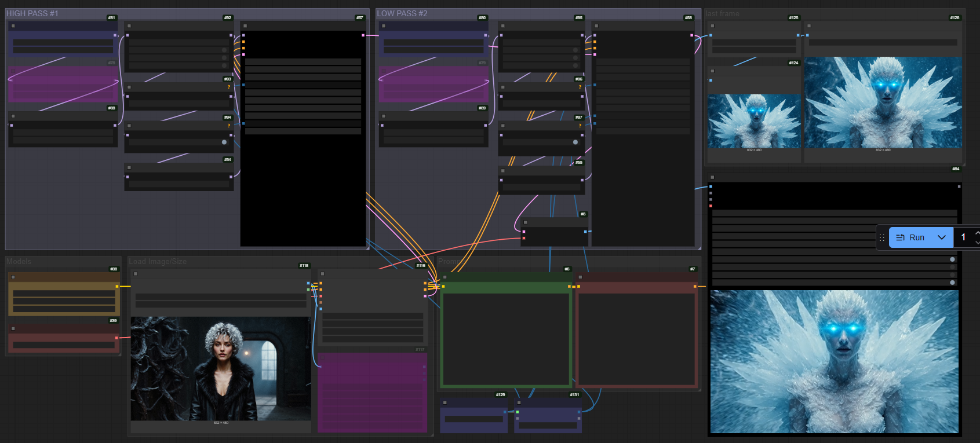Collapse node #81 using its title dot
Image resolution: width=980 pixels, height=443 pixels.
click(x=13, y=26)
